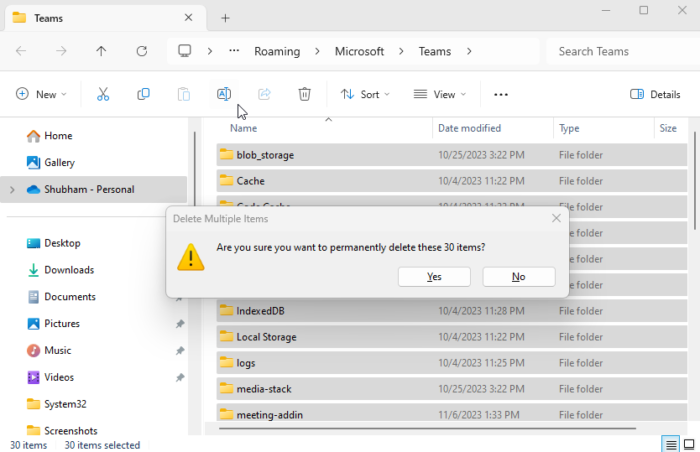Click the Copy icon in toolbar
Image resolution: width=700 pixels, height=452 pixels.
pos(143,94)
